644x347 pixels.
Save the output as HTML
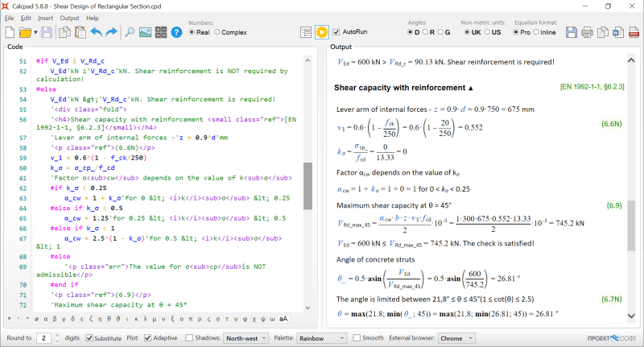coord(572,32)
